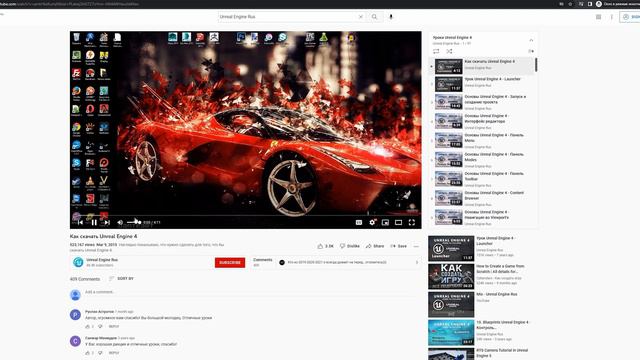
Task: Run search with the magnifier button
Action: click(374, 17)
